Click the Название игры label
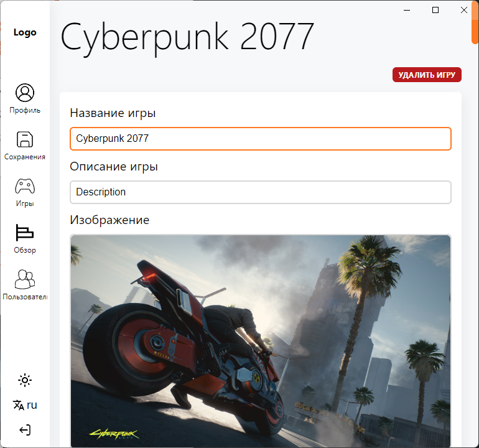 tap(113, 113)
